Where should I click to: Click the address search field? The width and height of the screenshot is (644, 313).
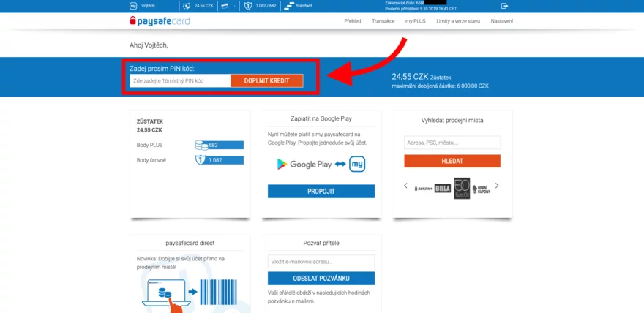coord(452,143)
